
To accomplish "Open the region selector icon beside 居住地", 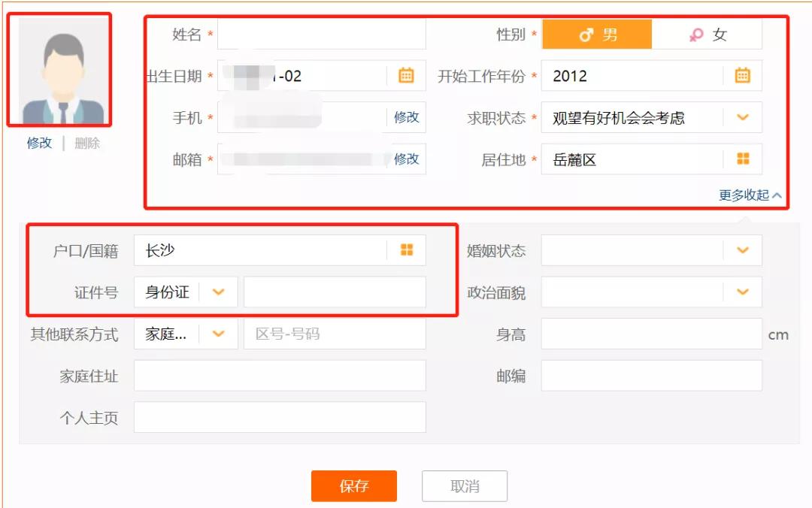I will 744,159.
